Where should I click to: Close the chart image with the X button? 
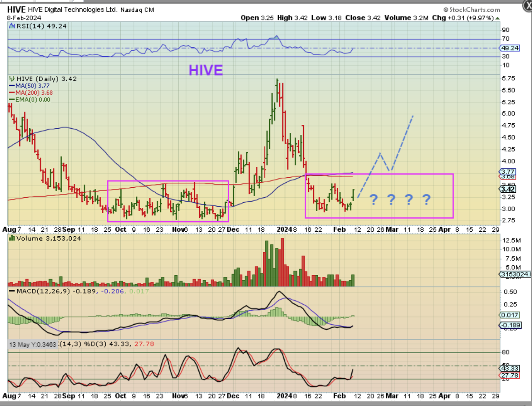(528, 5)
